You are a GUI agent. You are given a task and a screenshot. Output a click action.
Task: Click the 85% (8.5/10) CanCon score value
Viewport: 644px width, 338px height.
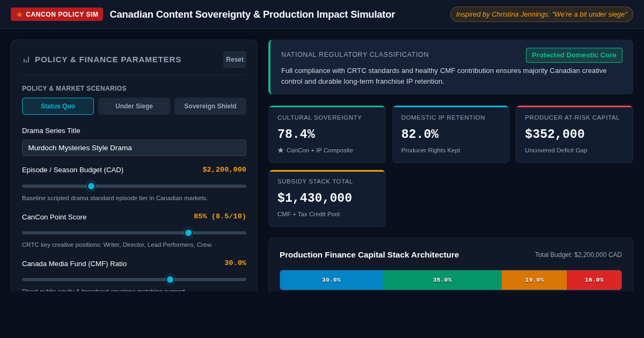220,216
